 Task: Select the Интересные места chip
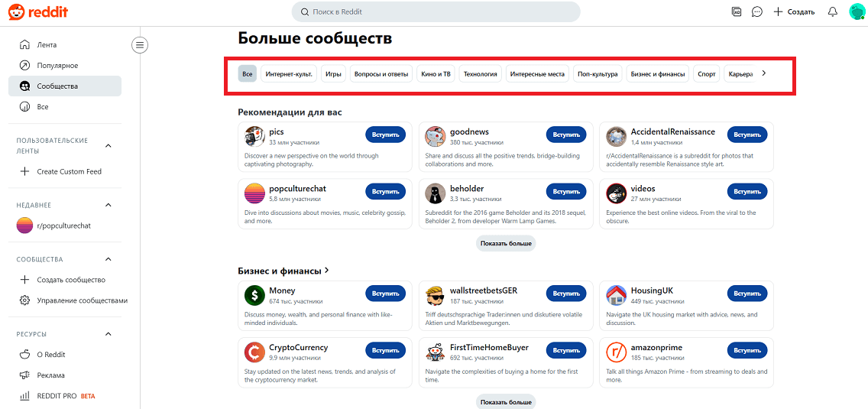[537, 73]
